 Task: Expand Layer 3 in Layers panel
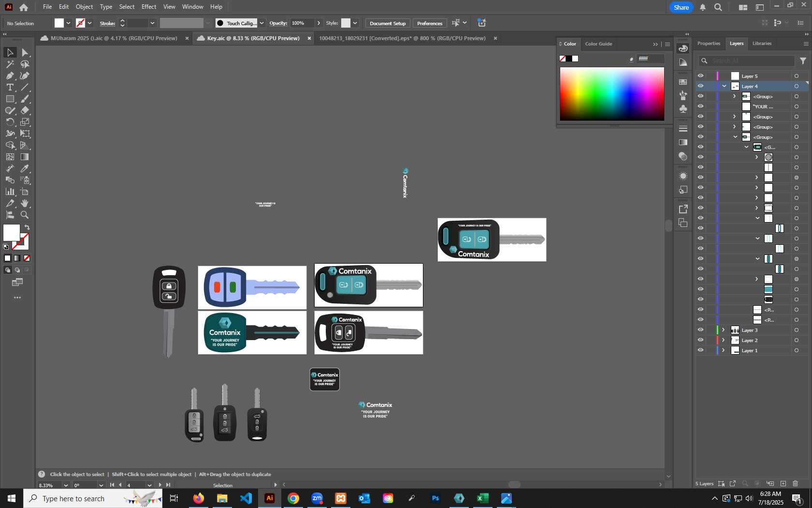pyautogui.click(x=724, y=330)
